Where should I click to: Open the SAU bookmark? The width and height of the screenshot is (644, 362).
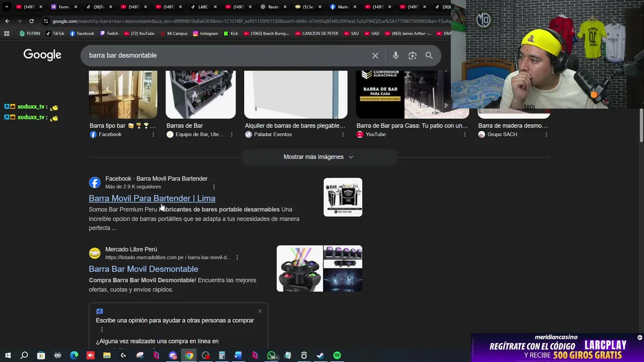tap(351, 34)
